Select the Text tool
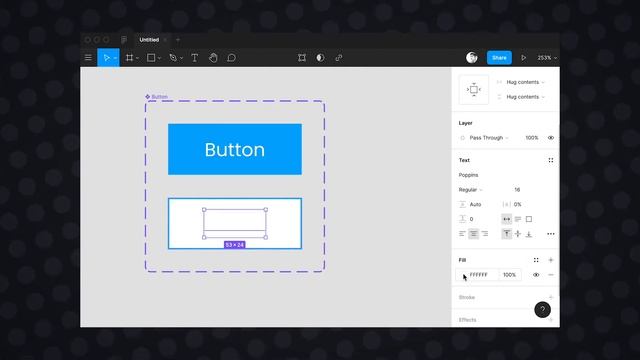Viewport: 640px width, 360px height. pos(195,58)
